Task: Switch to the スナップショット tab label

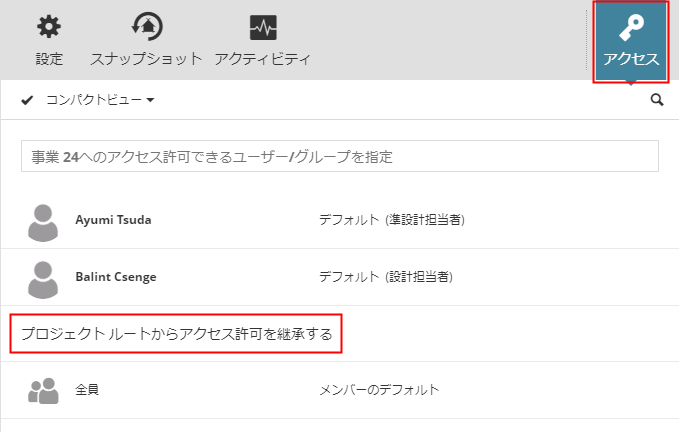Action: (x=147, y=59)
